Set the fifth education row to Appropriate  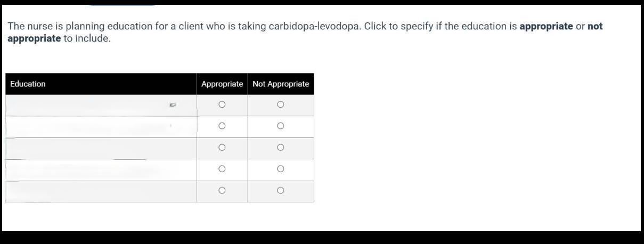[x=222, y=190]
